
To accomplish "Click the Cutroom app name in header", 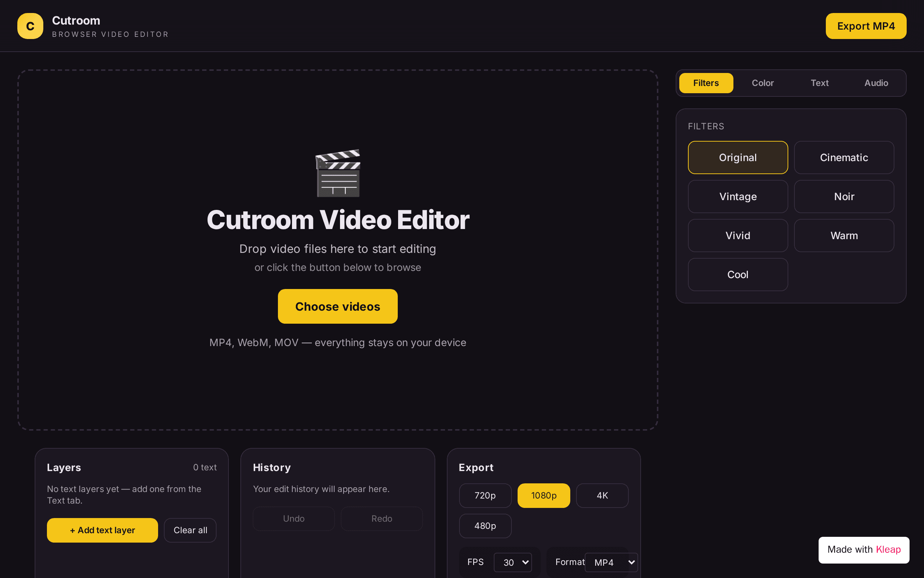I will pos(76,20).
